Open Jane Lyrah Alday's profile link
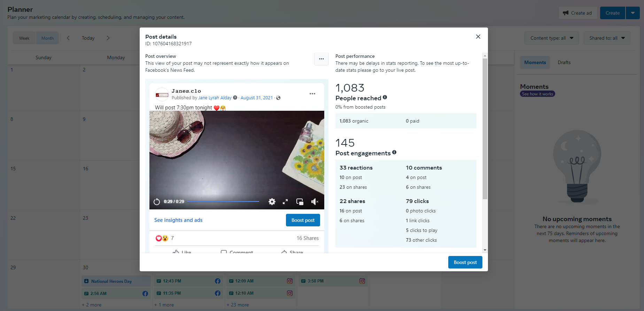This screenshot has width=644, height=311. 215,98
